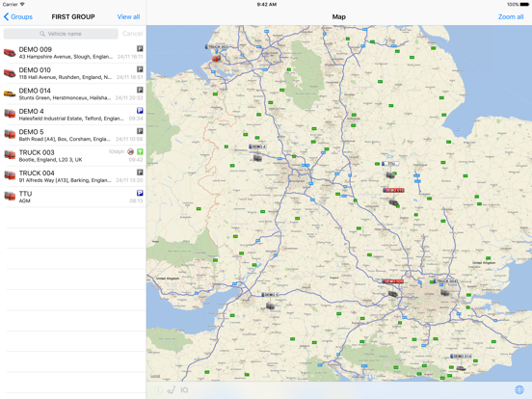Click parked status icon on DEMO 014

point(140,90)
